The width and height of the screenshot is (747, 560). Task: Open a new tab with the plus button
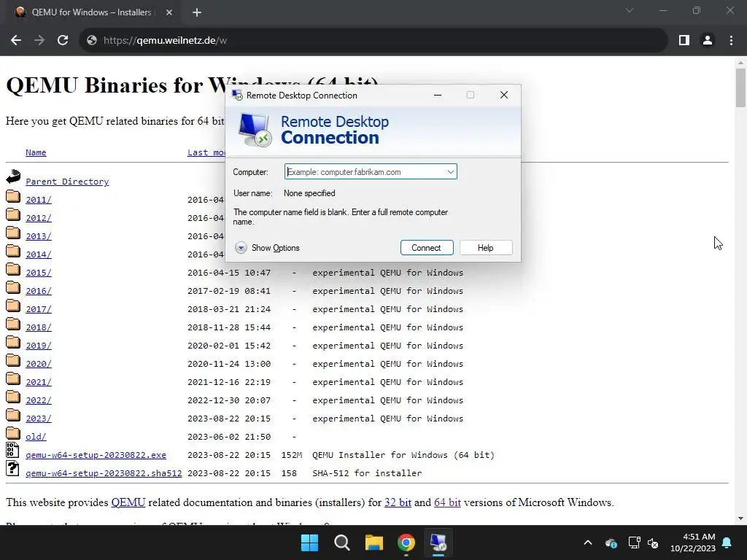(x=197, y=12)
